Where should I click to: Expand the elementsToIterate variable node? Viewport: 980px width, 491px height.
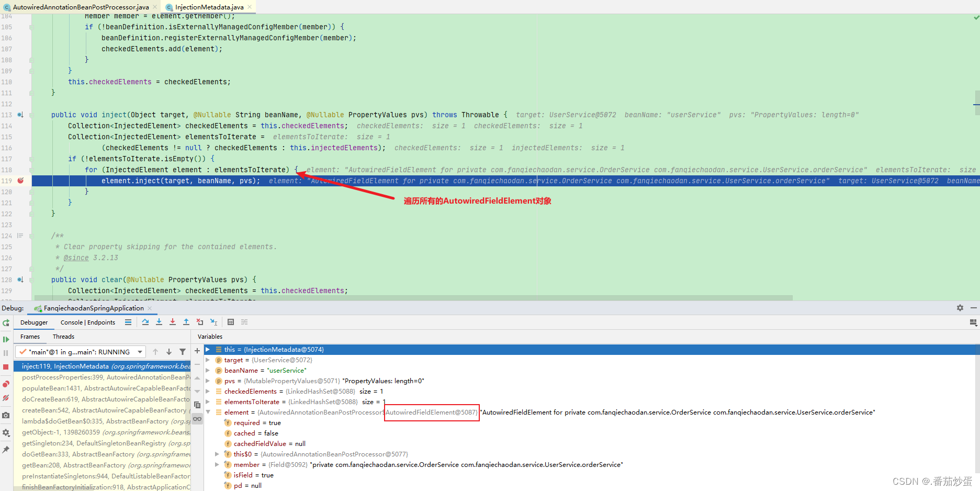point(208,402)
